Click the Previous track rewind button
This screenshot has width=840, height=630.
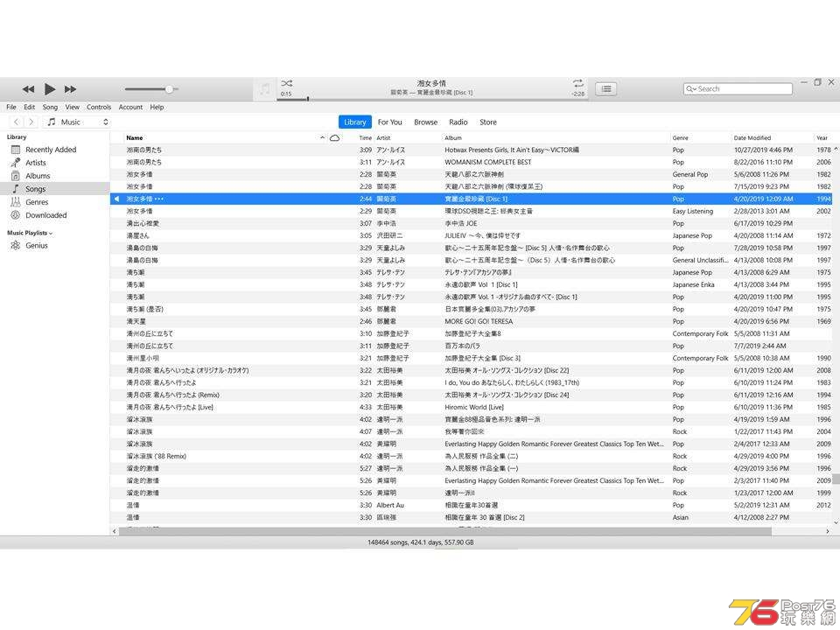[x=28, y=89]
